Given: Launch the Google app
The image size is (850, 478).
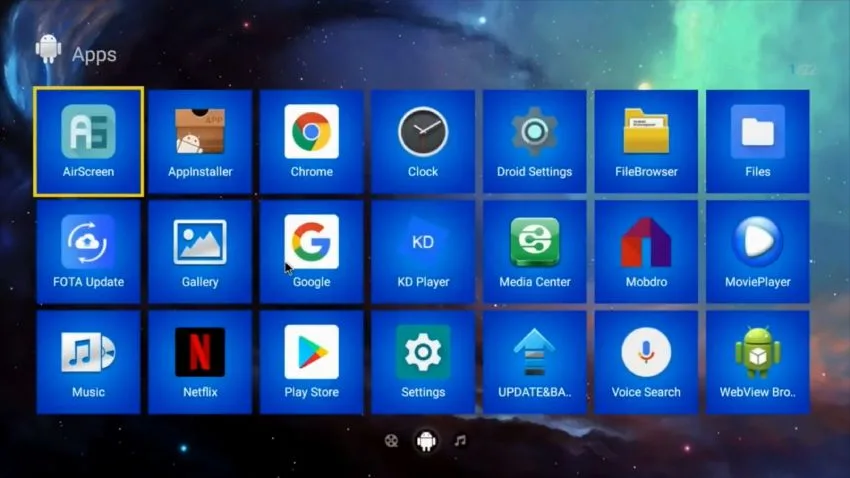Looking at the screenshot, I should click(x=312, y=252).
